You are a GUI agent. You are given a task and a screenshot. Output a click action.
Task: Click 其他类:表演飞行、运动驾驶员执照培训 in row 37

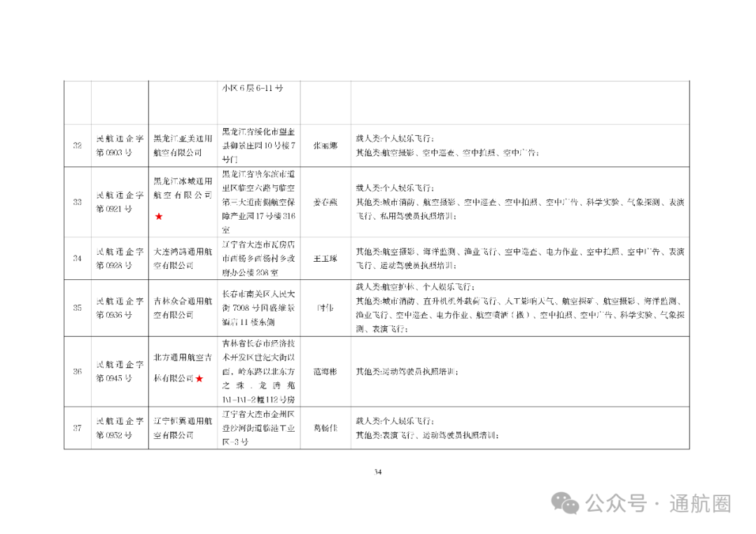tap(427, 435)
